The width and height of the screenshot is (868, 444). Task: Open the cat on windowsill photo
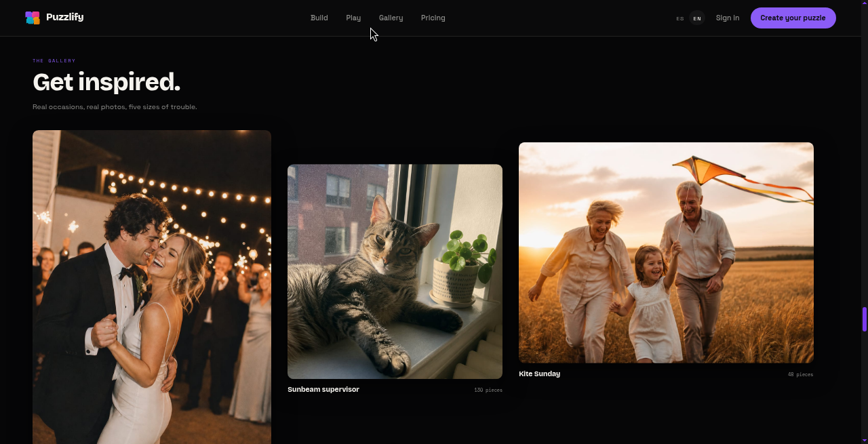395,271
